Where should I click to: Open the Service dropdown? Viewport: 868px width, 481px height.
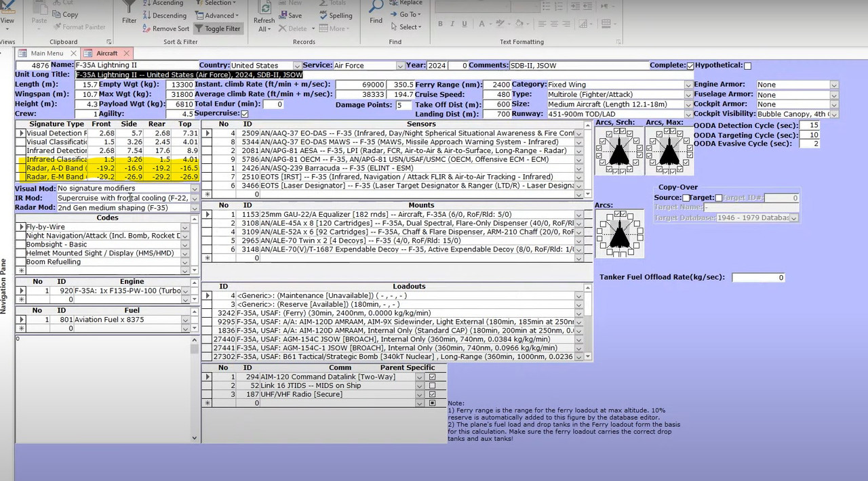point(400,66)
